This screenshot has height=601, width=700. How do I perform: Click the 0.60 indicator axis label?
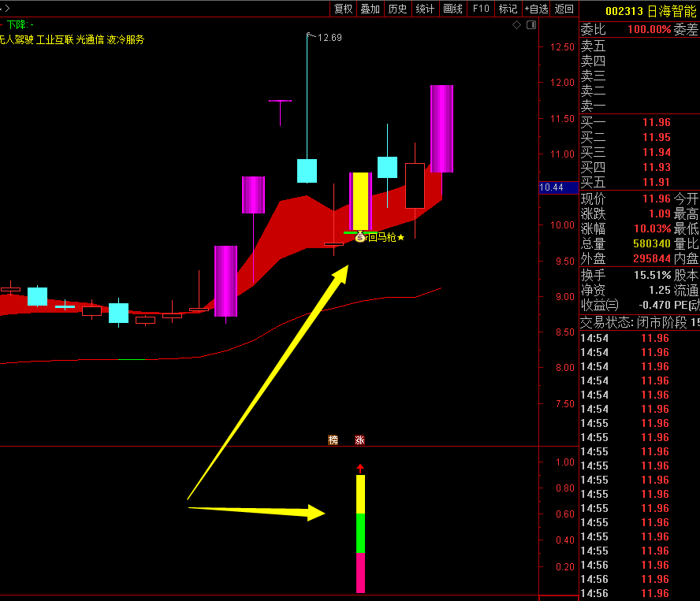[564, 514]
